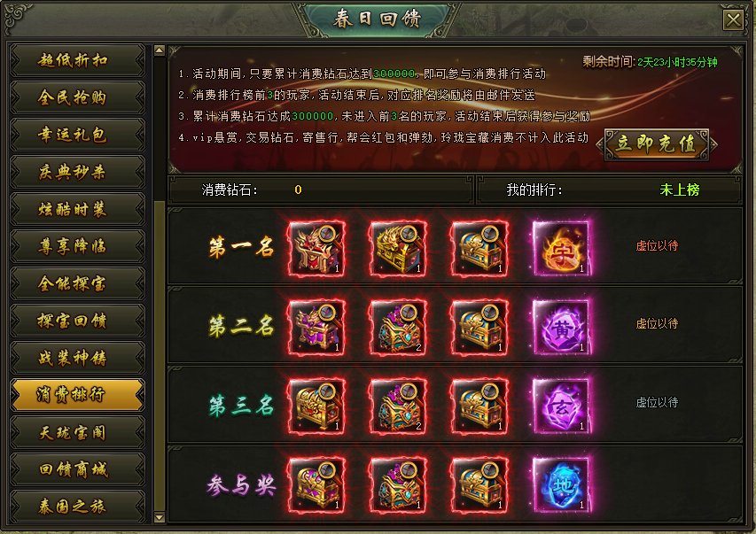Select participation prize jeweled treasure chest
The width and height of the screenshot is (756, 534).
click(x=398, y=484)
